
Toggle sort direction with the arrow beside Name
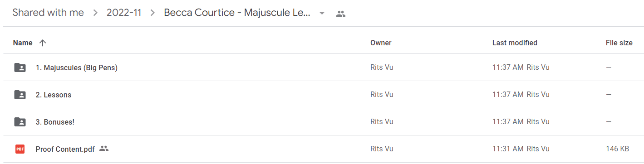tap(43, 43)
